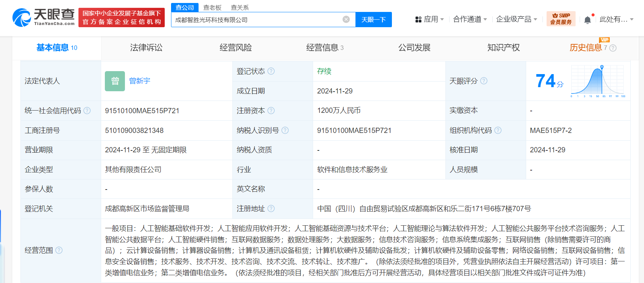The width and height of the screenshot is (644, 283).
Task: Open the 知识产权 tab
Action: coord(503,48)
